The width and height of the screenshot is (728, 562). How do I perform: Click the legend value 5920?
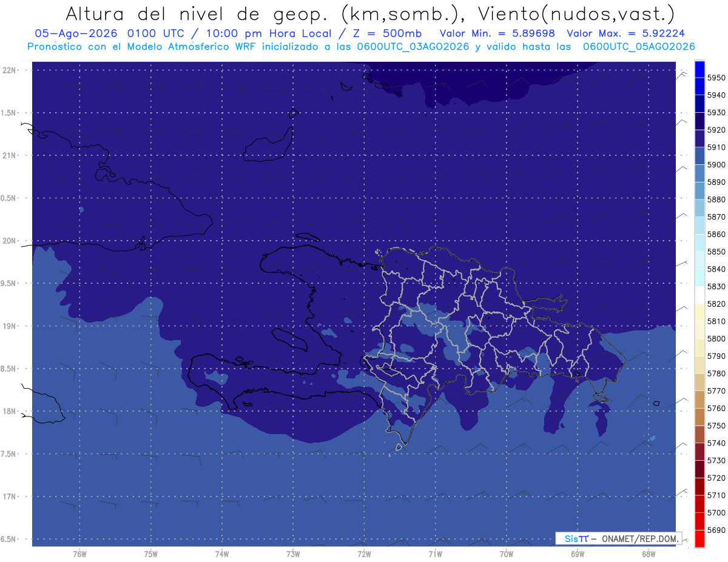716,130
